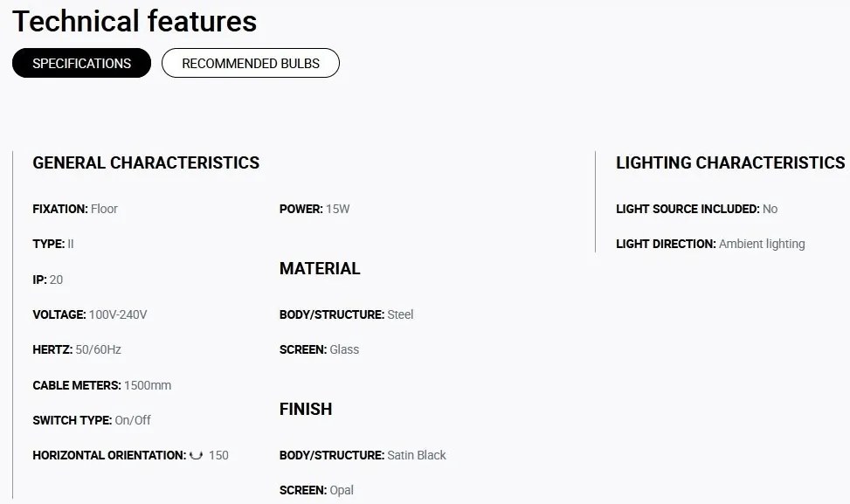Image resolution: width=850 pixels, height=504 pixels.
Task: Click the Screen Glass material entry
Action: tap(319, 349)
